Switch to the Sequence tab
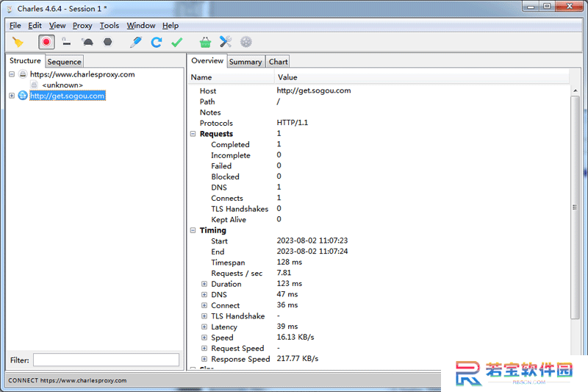Viewport: 588px width, 392px height. click(64, 62)
